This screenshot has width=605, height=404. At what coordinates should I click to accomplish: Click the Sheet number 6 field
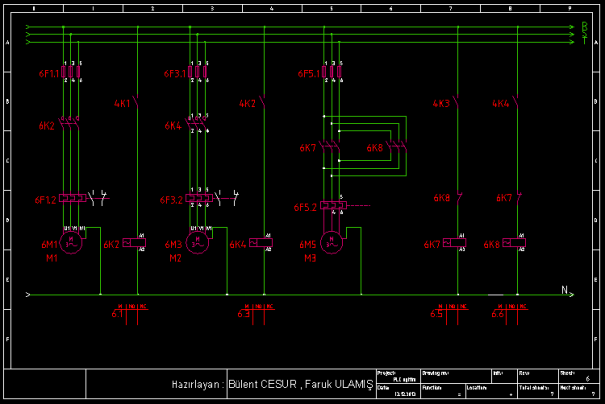click(579, 376)
